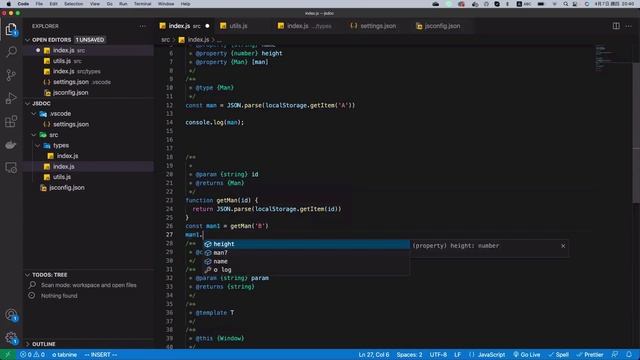Screen dimensions: 640x360
Task: Open the Source Control view
Action: coord(11,75)
